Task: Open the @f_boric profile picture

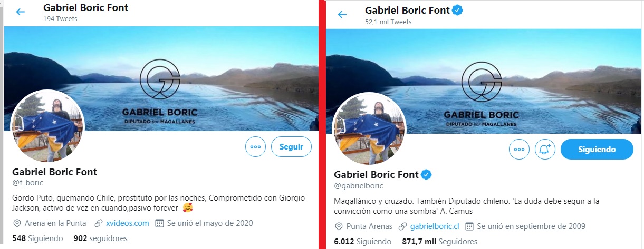Action: 47,126
